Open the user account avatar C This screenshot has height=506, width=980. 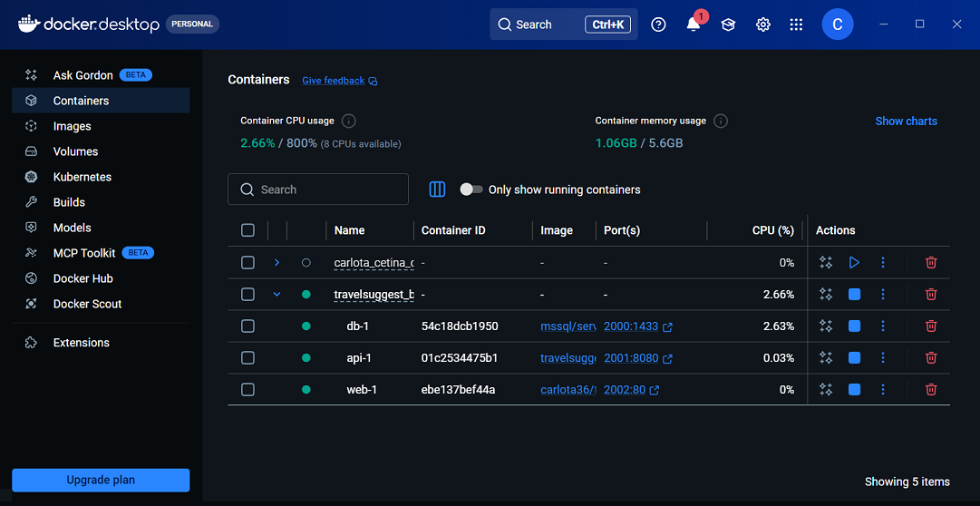tap(838, 24)
